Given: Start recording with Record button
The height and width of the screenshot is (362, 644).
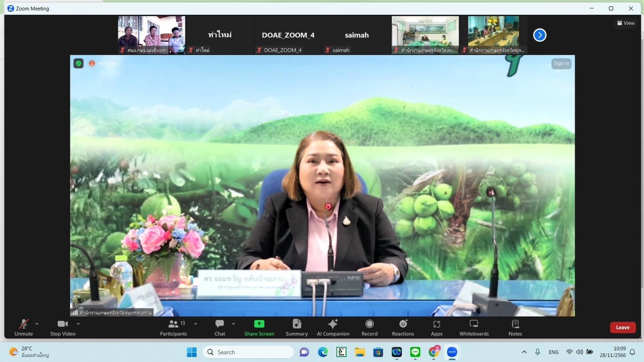Looking at the screenshot, I should pyautogui.click(x=369, y=327).
